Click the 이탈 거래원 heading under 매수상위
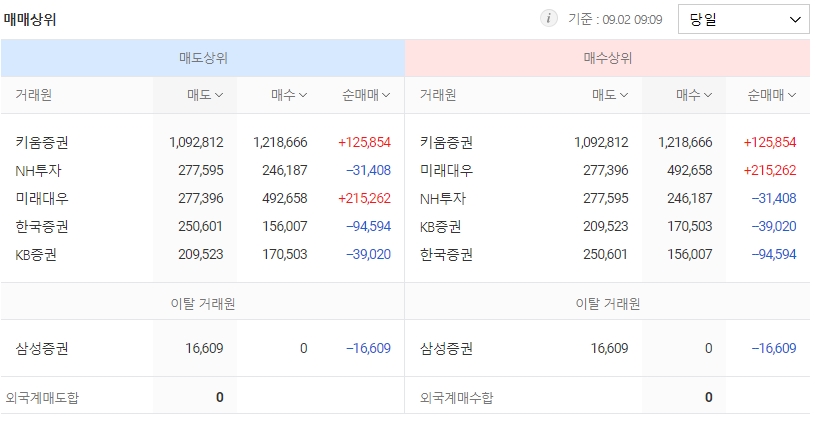The image size is (817, 421). coord(608,304)
